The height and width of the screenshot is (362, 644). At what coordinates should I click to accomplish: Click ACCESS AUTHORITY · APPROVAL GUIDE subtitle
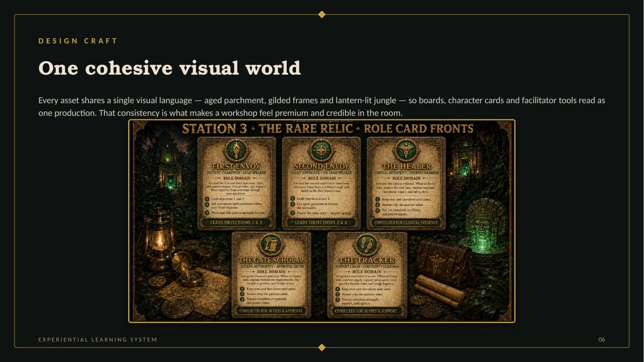click(x=271, y=267)
